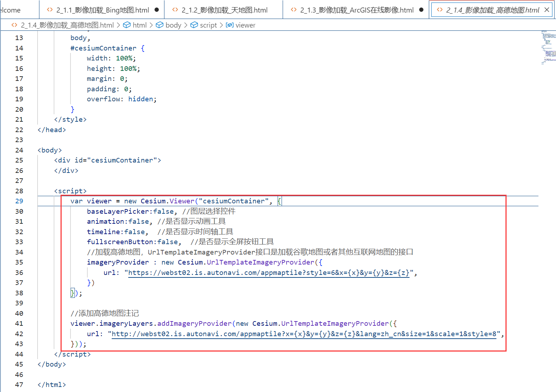The image size is (556, 392).
Task: Click the cube icon next to body breadcrumb
Action: pos(160,25)
